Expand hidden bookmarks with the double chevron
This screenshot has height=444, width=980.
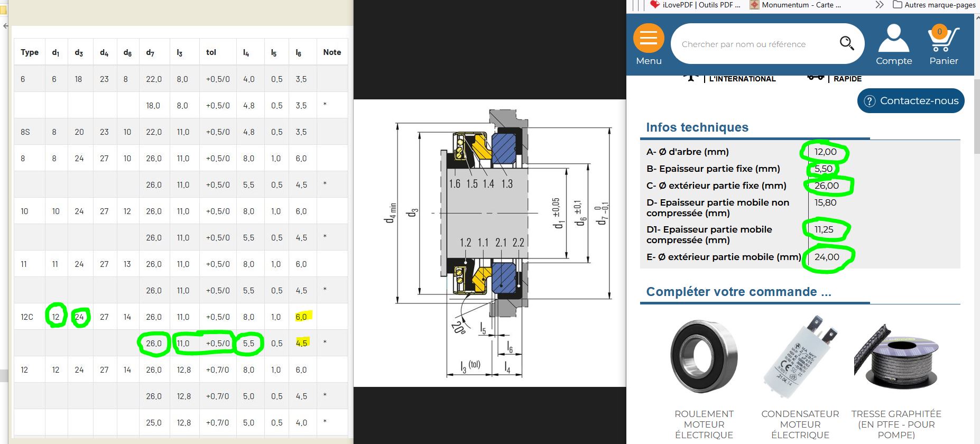click(x=879, y=5)
